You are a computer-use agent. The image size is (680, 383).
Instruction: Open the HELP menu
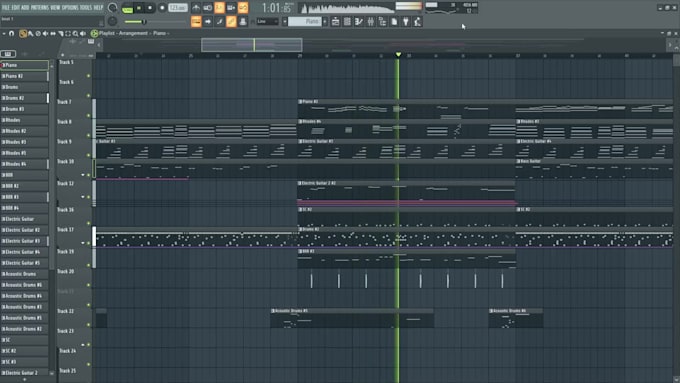click(98, 7)
